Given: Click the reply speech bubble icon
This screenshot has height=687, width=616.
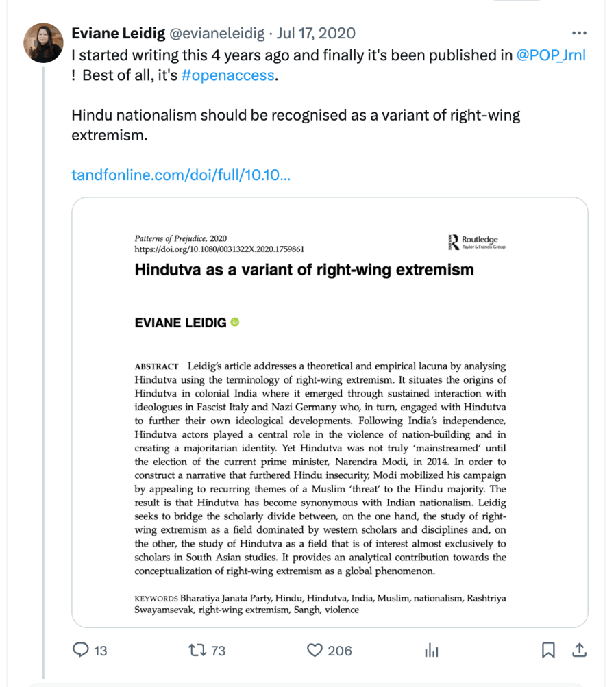Looking at the screenshot, I should (81, 650).
